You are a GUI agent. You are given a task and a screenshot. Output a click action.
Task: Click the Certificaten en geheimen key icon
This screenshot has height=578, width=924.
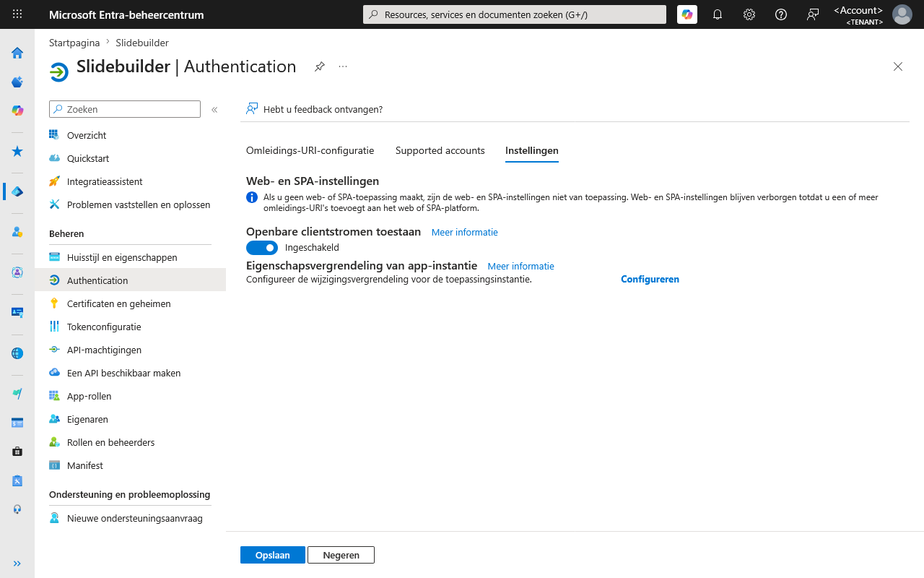point(54,303)
